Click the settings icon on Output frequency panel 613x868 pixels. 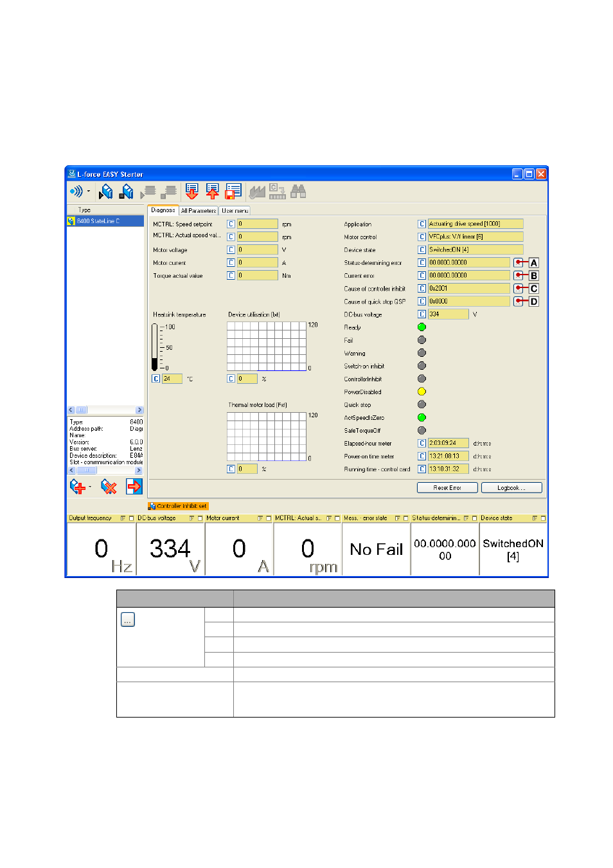[x=123, y=518]
